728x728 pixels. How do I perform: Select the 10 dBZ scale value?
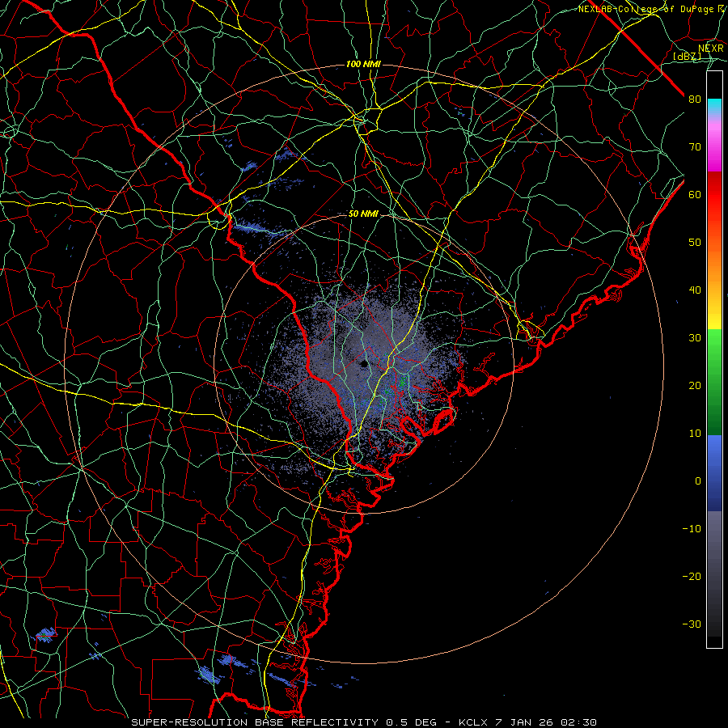pos(695,434)
